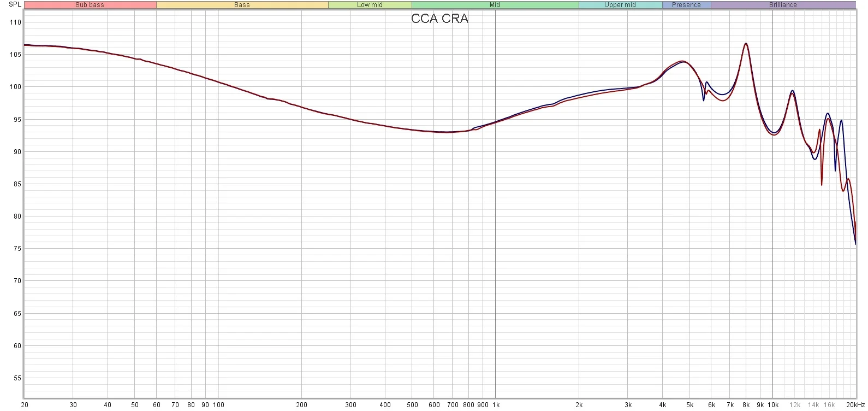The width and height of the screenshot is (868, 411).
Task: Click the Low mid band label
Action: (370, 5)
